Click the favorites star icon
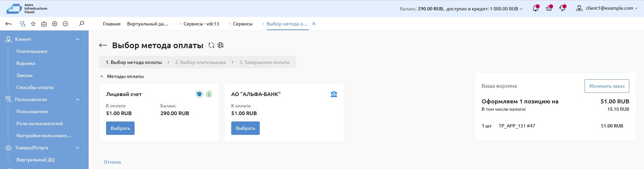The image size is (644, 169). [33, 24]
